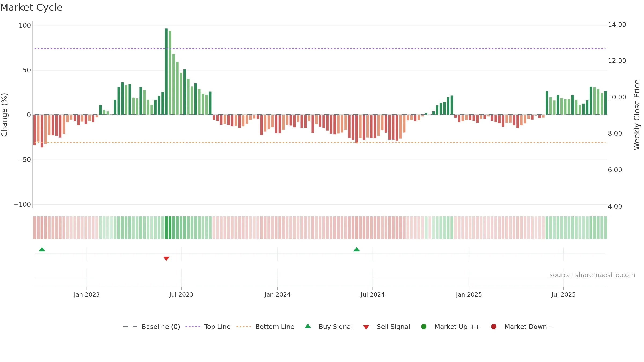This screenshot has width=644, height=362.
Task: Click the green Market Up circle icon
Action: [x=424, y=327]
